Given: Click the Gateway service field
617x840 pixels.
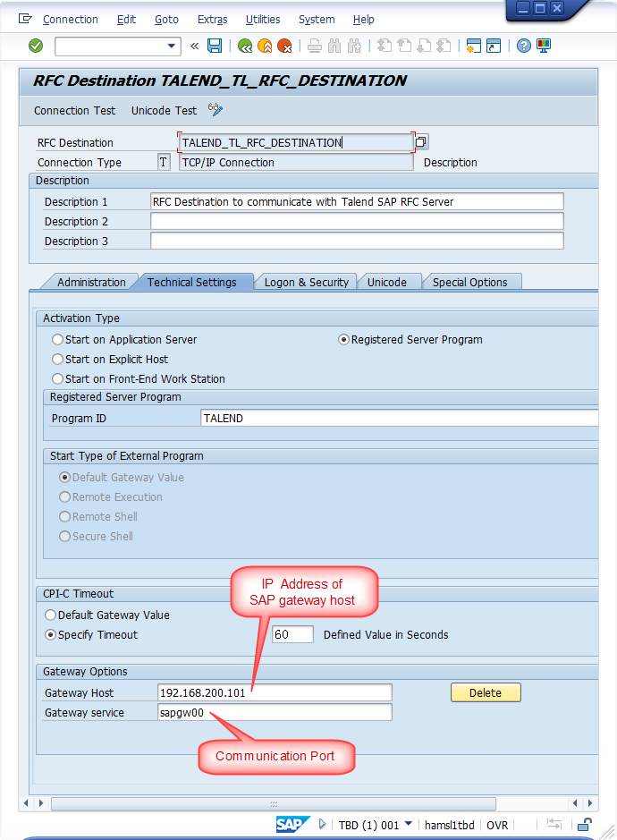Looking at the screenshot, I should coord(275,712).
